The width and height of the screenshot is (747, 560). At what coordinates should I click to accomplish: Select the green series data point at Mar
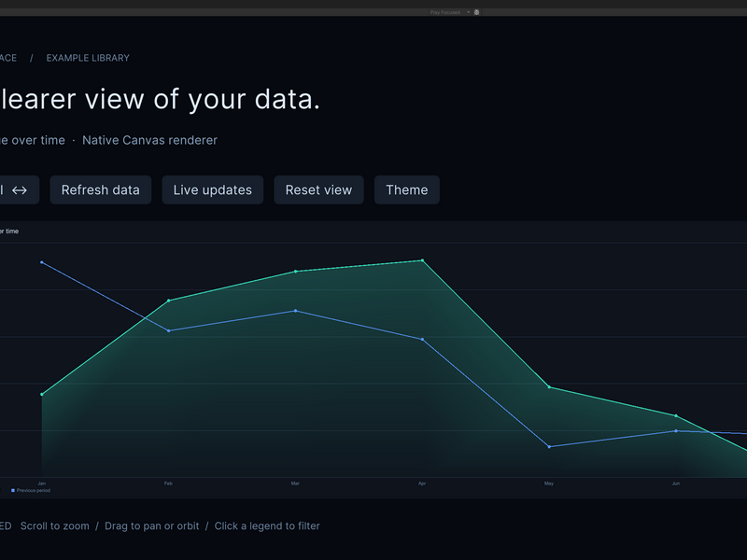(x=296, y=272)
